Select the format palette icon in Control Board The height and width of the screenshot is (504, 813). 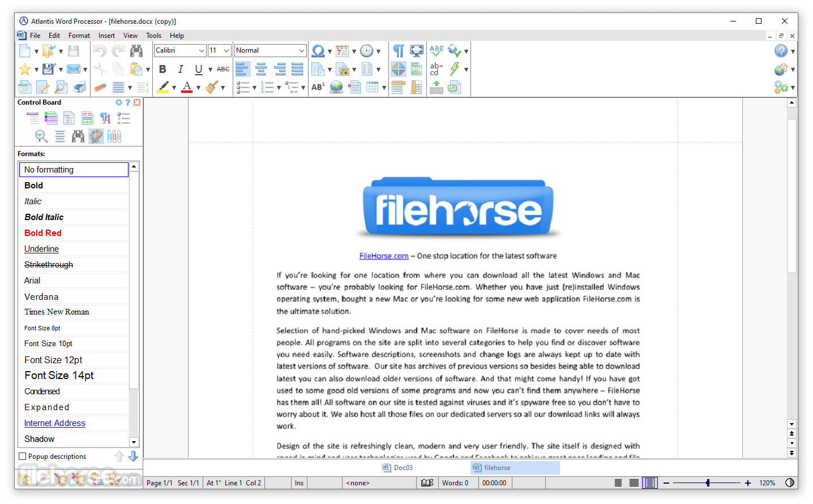[96, 136]
